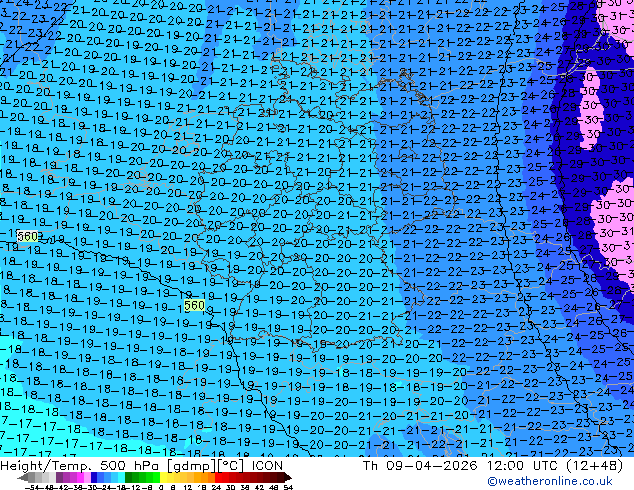Pick the dark blue legend swatch near -30
This screenshot has width=634, height=490.
(94, 477)
